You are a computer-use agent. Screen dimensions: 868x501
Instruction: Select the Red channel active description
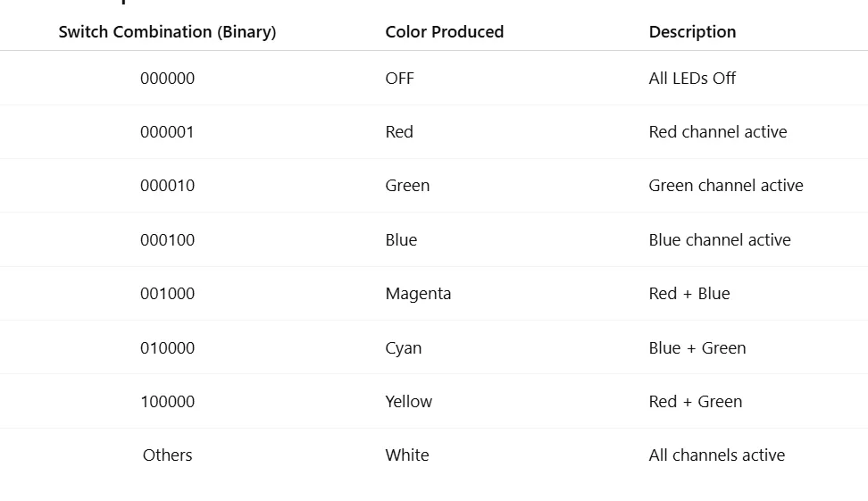718,132
